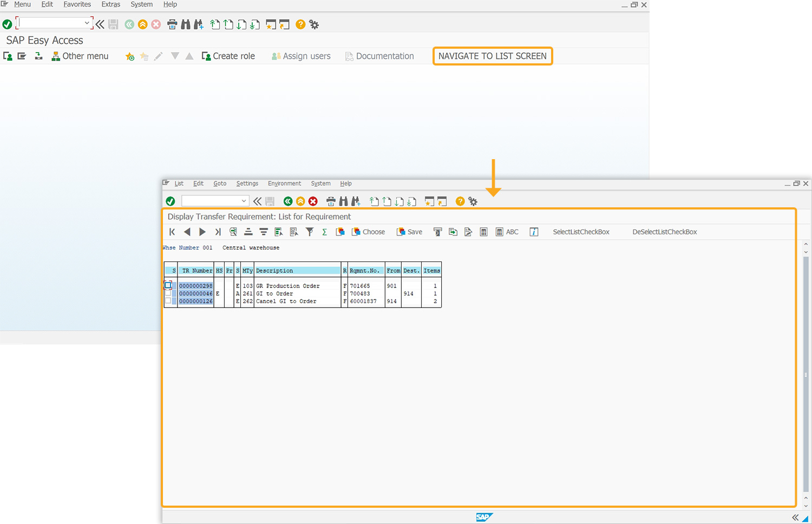Click the SelectListCheckBox button
812x524 pixels.
click(581, 232)
